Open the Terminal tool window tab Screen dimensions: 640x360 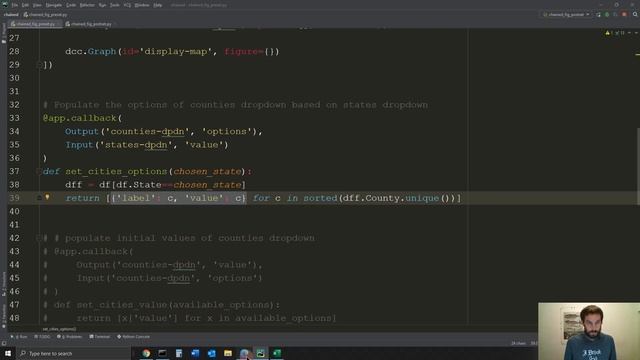coord(100,337)
